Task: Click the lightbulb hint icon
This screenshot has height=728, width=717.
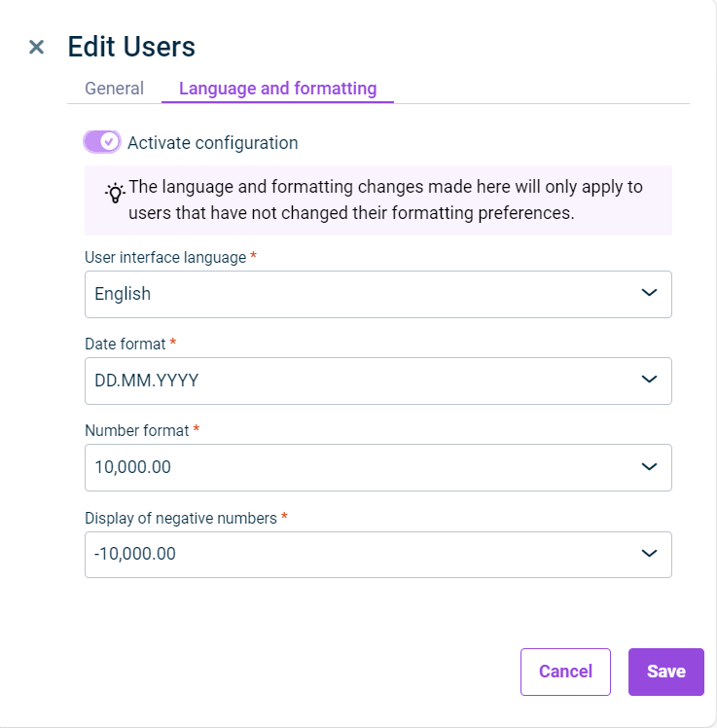Action: (x=115, y=193)
